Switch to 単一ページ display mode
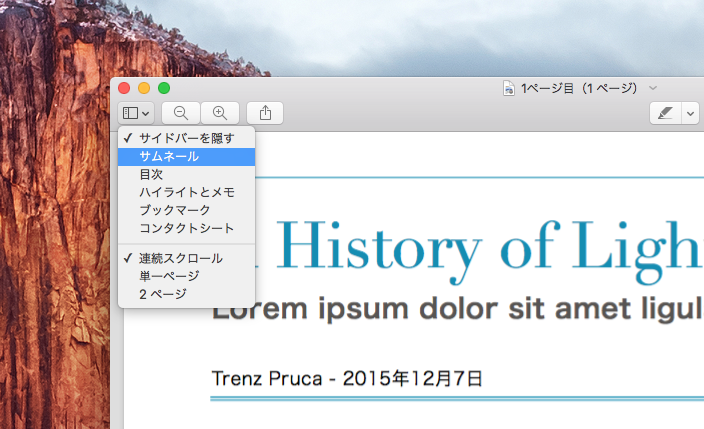 click(186, 276)
